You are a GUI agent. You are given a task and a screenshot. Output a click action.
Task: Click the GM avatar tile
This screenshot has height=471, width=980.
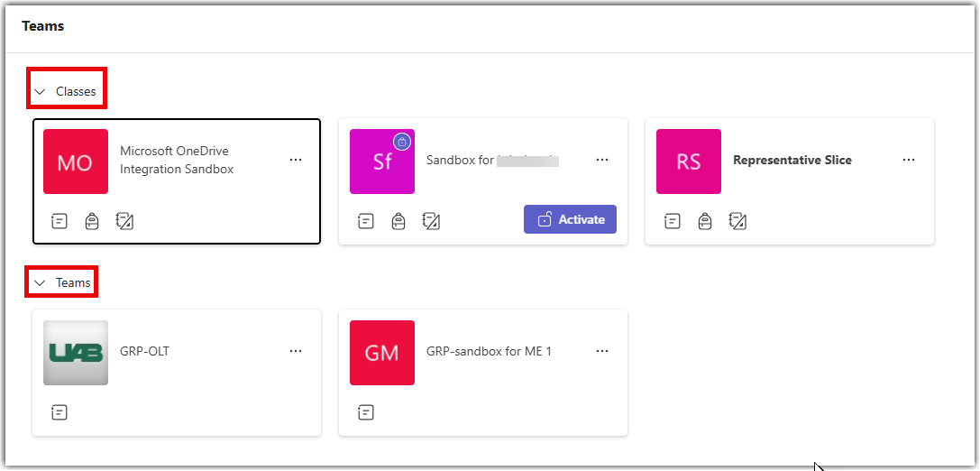382,353
